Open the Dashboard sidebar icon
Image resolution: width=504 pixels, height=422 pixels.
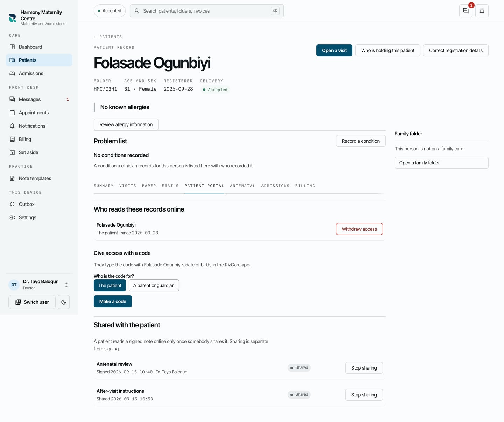(12, 47)
